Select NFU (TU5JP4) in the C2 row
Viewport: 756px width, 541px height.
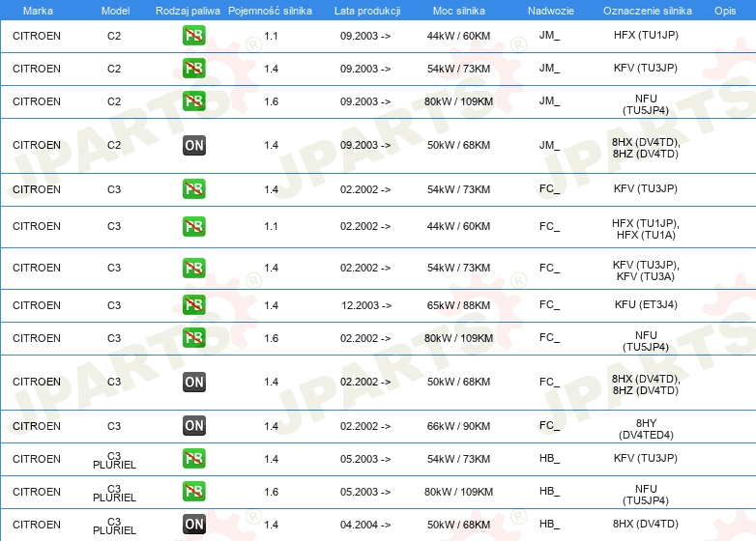pyautogui.click(x=646, y=104)
